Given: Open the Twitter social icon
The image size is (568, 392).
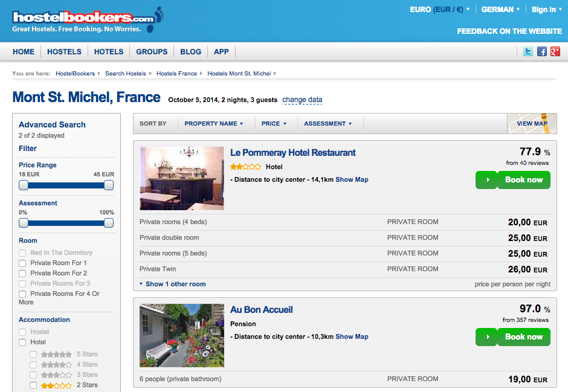Looking at the screenshot, I should point(528,52).
